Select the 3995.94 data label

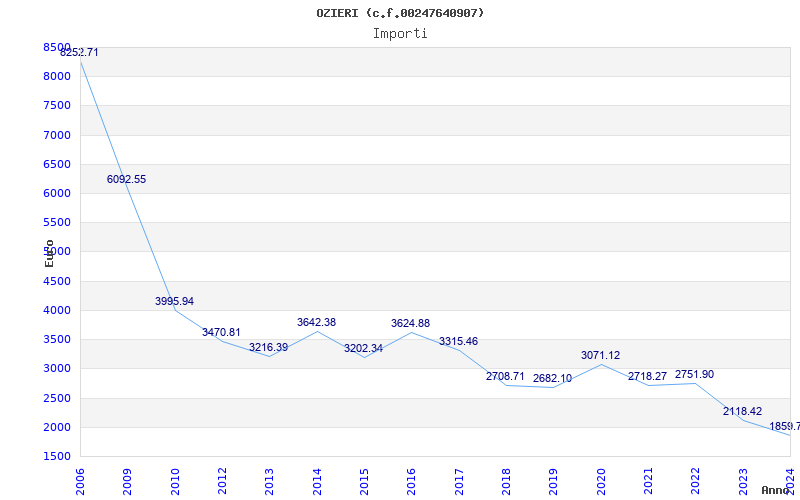click(174, 302)
